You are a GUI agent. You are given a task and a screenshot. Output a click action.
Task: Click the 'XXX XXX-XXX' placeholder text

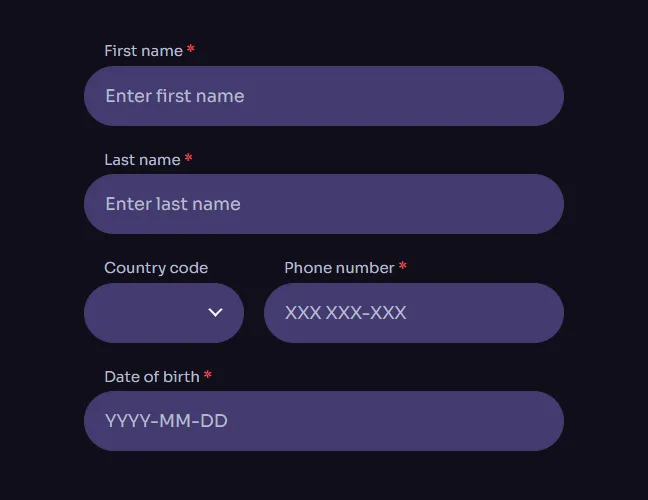click(x=345, y=313)
